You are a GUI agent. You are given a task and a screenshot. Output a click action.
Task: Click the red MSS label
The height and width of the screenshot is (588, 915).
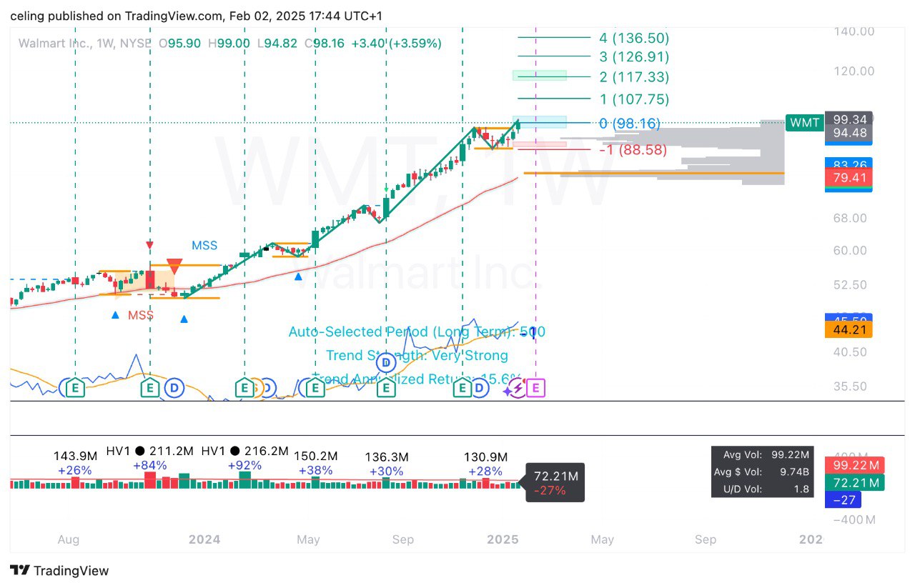pos(141,315)
